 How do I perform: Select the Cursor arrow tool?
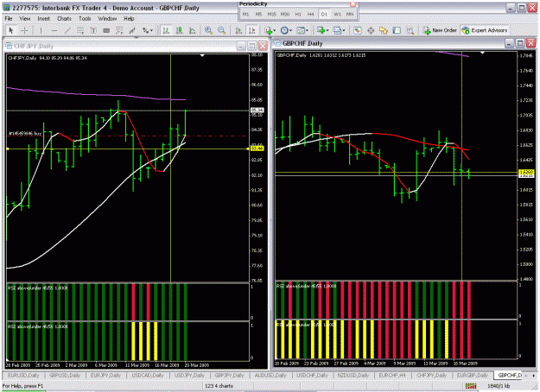coord(11,30)
